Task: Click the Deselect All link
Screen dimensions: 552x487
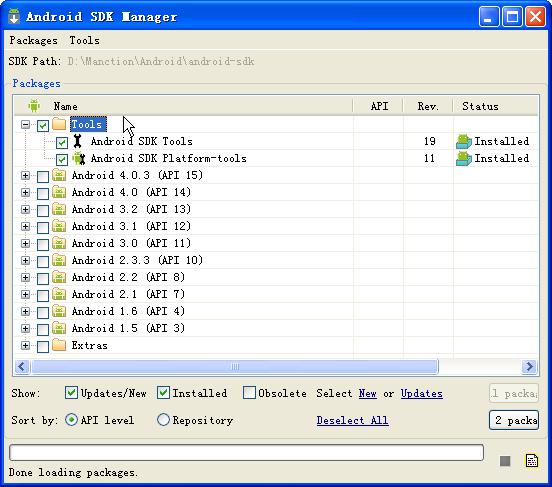Action: point(352,420)
